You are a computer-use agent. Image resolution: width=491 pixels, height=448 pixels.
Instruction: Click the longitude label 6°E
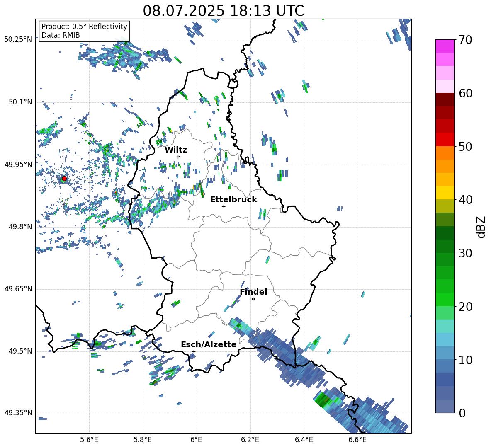tap(196, 440)
